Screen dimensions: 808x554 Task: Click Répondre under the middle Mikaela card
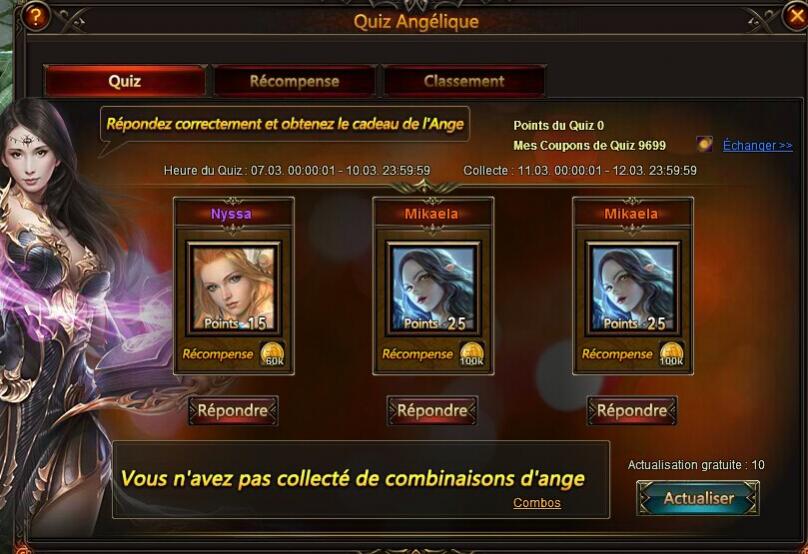(432, 411)
